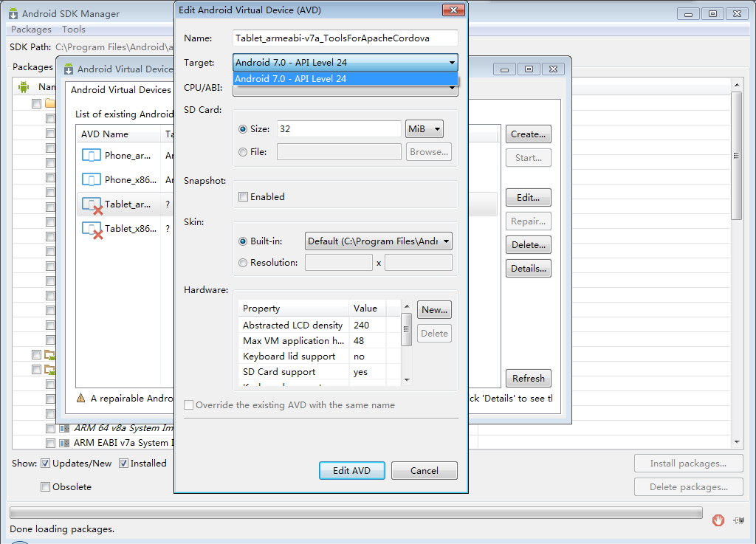This screenshot has width=756, height=544.
Task: Click the Hardware table scrollbar thumb
Action: pyautogui.click(x=407, y=330)
